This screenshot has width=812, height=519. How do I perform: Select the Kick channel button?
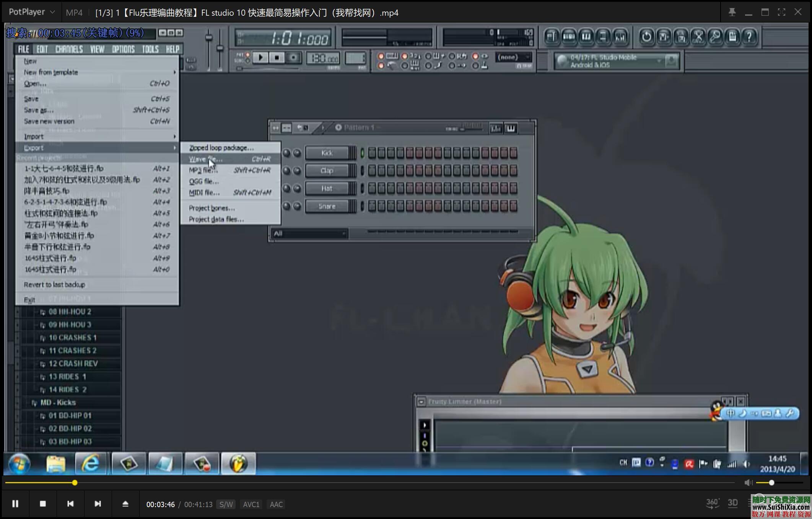click(x=327, y=153)
